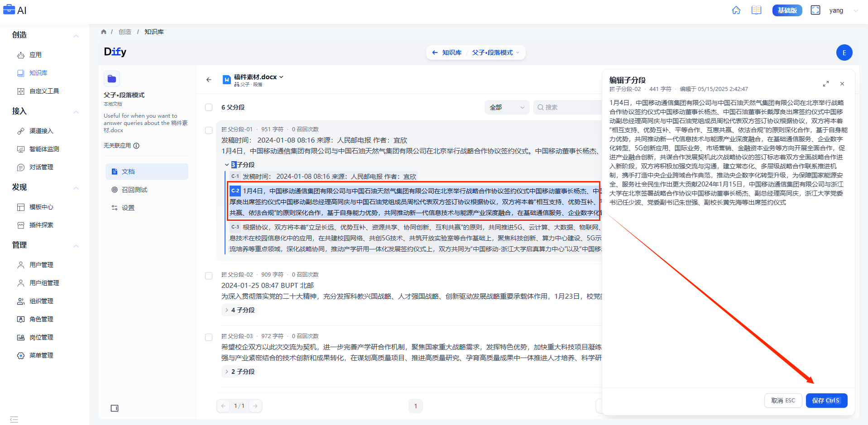The height and width of the screenshot is (425, 868).
Task: Open the documentation book icon
Action: coord(756,10)
